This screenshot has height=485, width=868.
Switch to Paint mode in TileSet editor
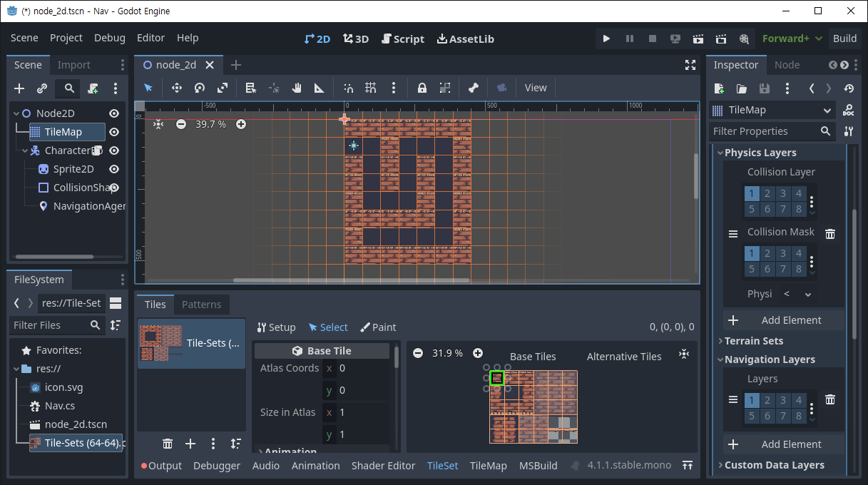pyautogui.click(x=378, y=327)
